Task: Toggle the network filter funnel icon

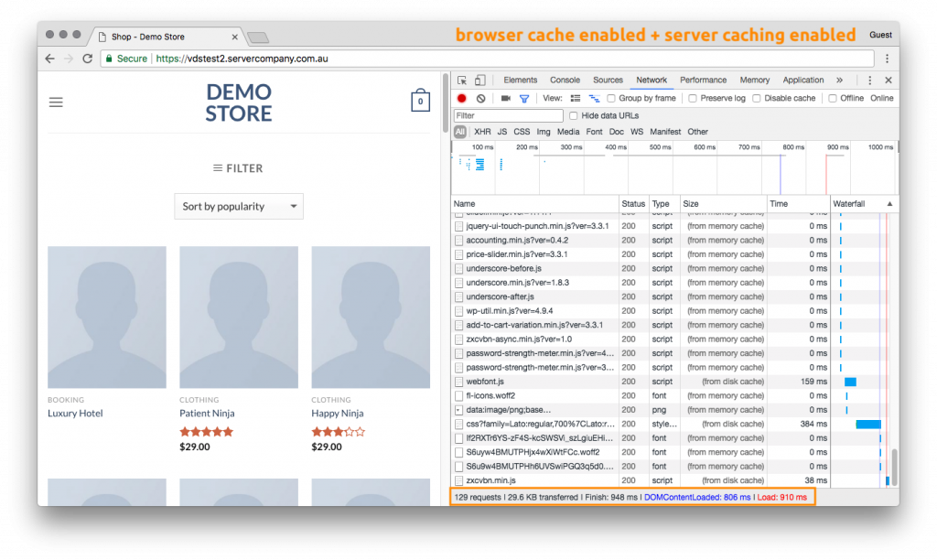Action: [524, 98]
